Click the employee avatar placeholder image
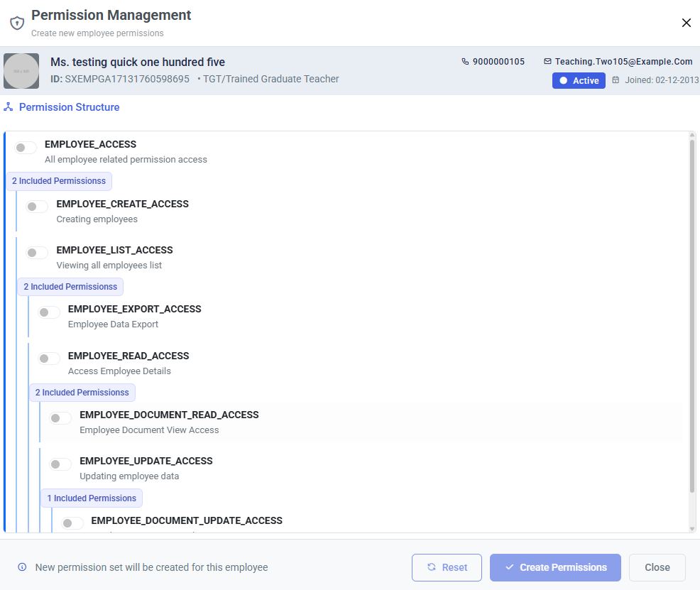Screen dimensions: 700x590 click(x=21, y=71)
